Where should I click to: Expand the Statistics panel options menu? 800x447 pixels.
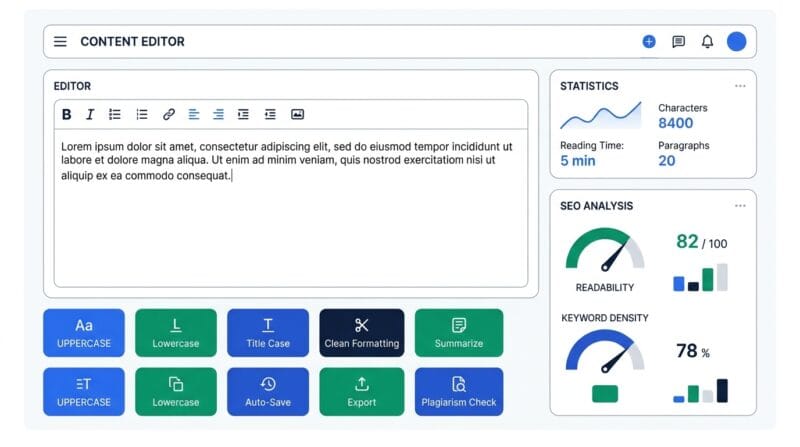740,86
